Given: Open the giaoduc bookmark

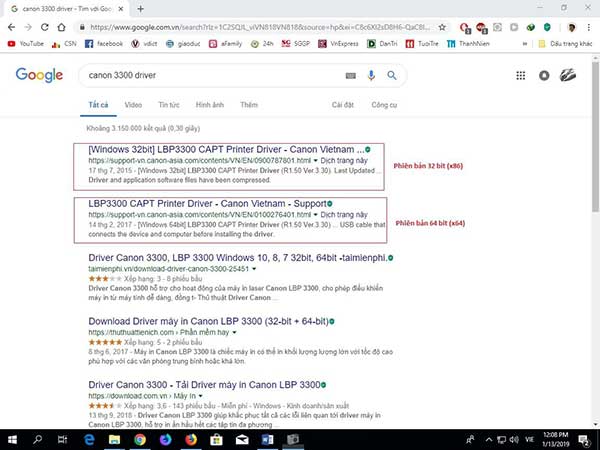Looking at the screenshot, I should tap(183, 44).
